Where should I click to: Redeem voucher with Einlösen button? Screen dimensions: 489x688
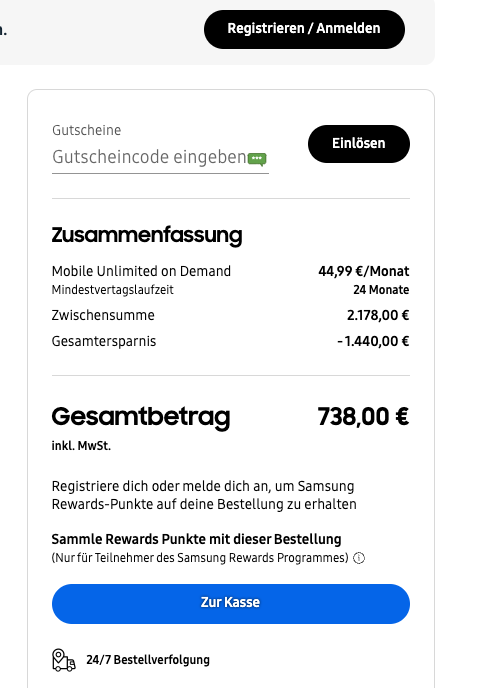click(x=359, y=144)
